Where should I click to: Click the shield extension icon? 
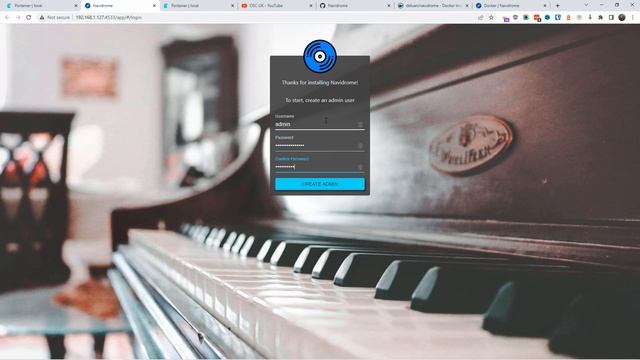coord(516,18)
